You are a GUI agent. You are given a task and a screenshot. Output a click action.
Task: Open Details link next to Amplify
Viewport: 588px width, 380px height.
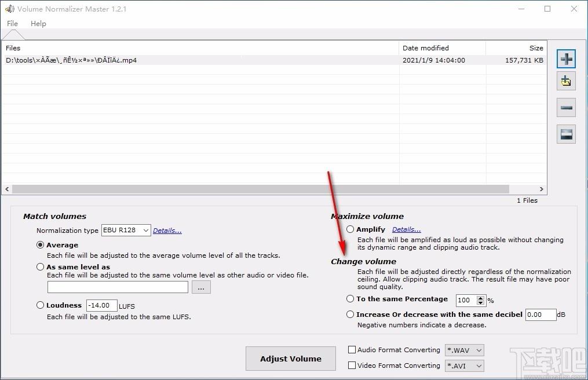click(407, 229)
